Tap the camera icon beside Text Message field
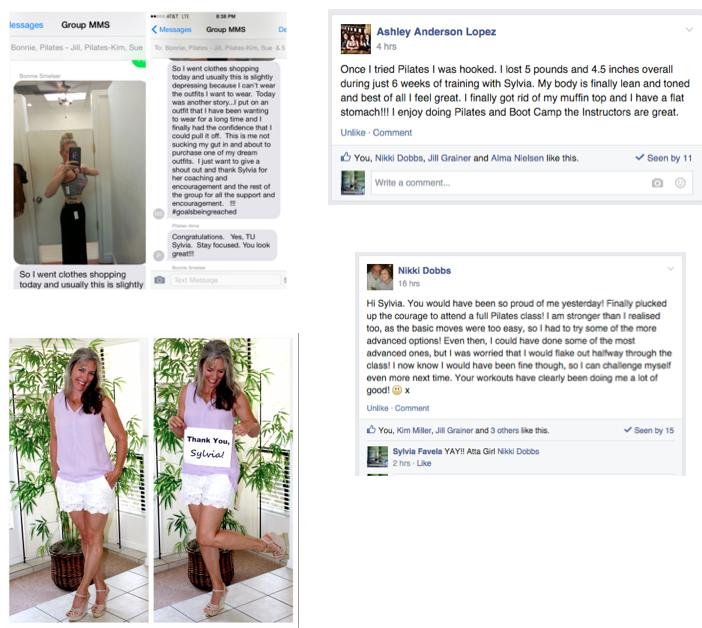The width and height of the screenshot is (702, 628). coord(159,280)
